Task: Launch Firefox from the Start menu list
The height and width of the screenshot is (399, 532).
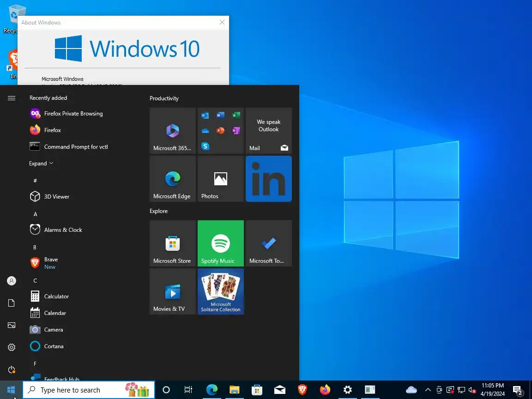Action: point(83,130)
